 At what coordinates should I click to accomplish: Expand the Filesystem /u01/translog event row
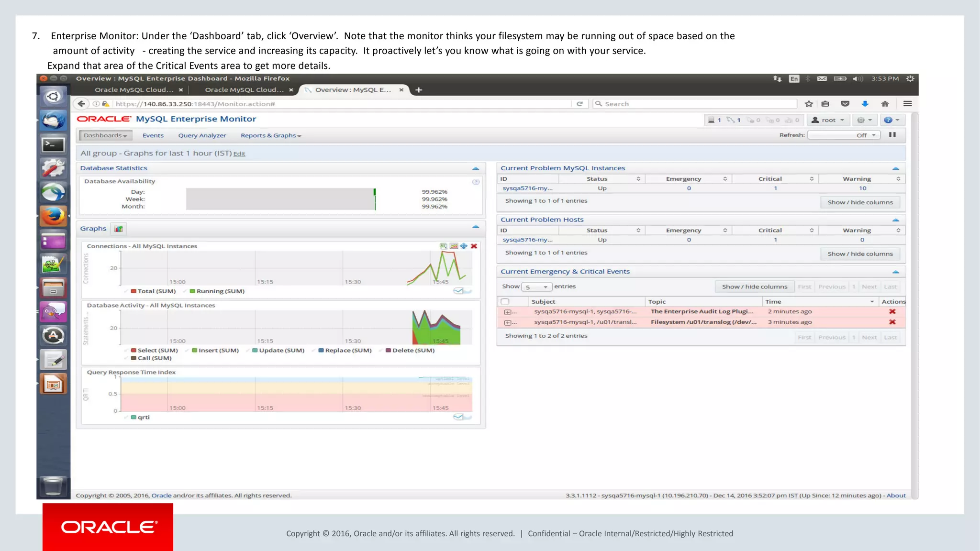(x=507, y=322)
